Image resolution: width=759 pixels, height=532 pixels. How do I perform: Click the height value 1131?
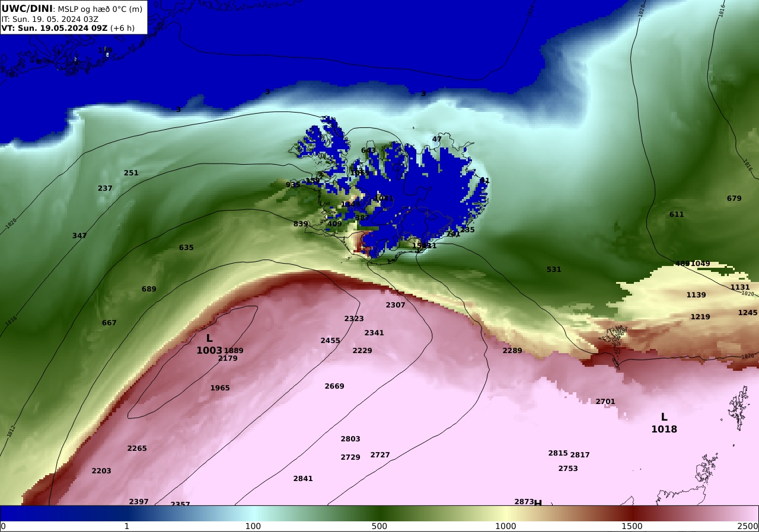[x=740, y=287]
